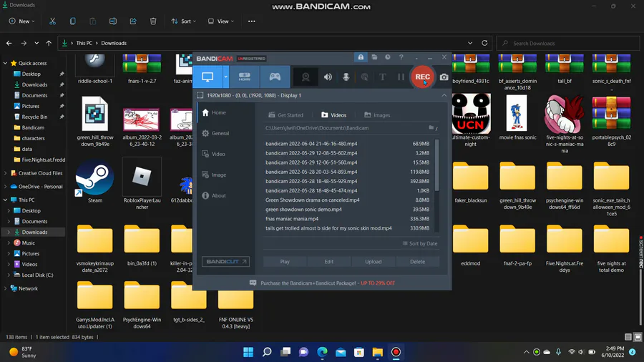The height and width of the screenshot is (362, 644).
Task: Open Bandicam help question mark
Action: tap(401, 57)
